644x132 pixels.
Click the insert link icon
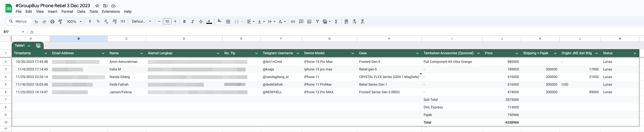293,22
